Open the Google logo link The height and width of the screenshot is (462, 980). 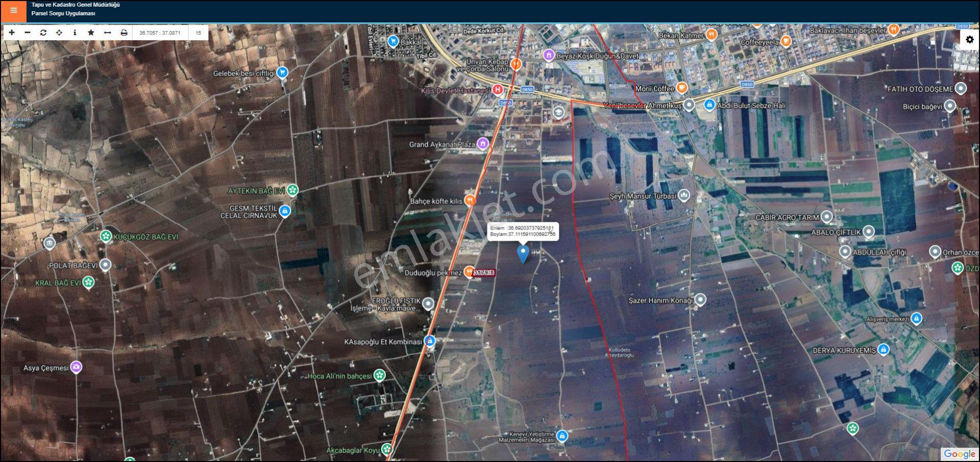(x=960, y=454)
